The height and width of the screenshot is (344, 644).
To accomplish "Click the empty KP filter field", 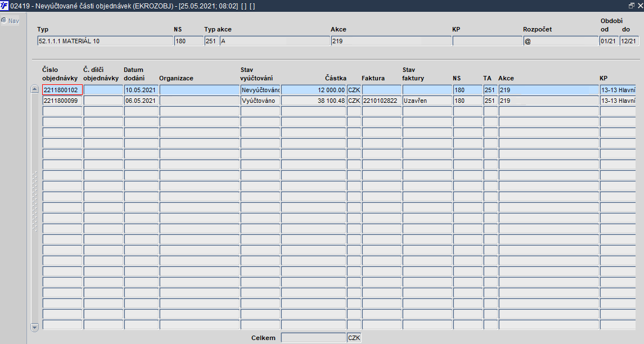I will coord(487,41).
